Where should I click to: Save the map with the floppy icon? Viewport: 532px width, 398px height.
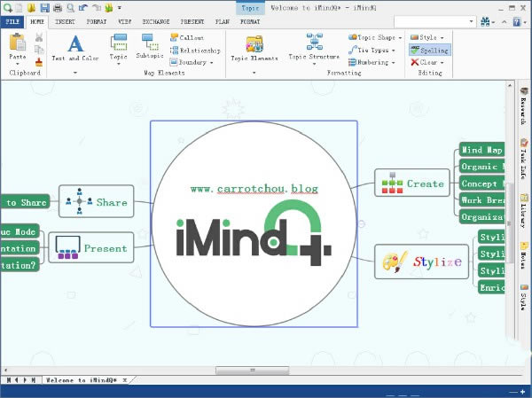[44, 7]
